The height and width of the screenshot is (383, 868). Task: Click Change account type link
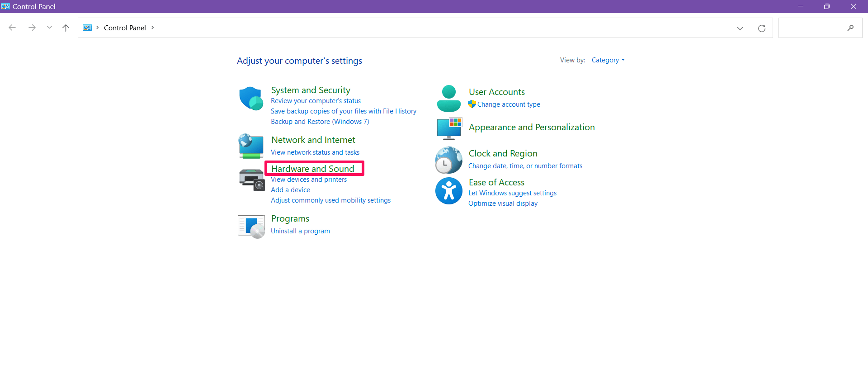click(x=509, y=104)
